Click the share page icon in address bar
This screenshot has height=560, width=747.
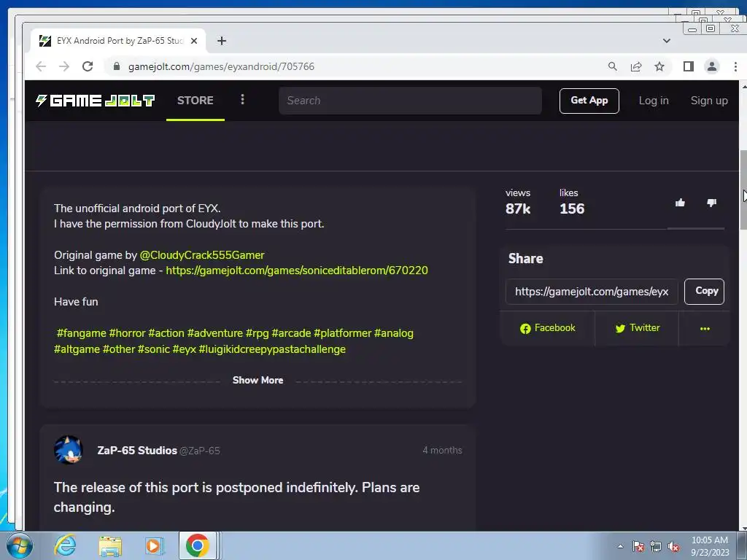point(636,66)
